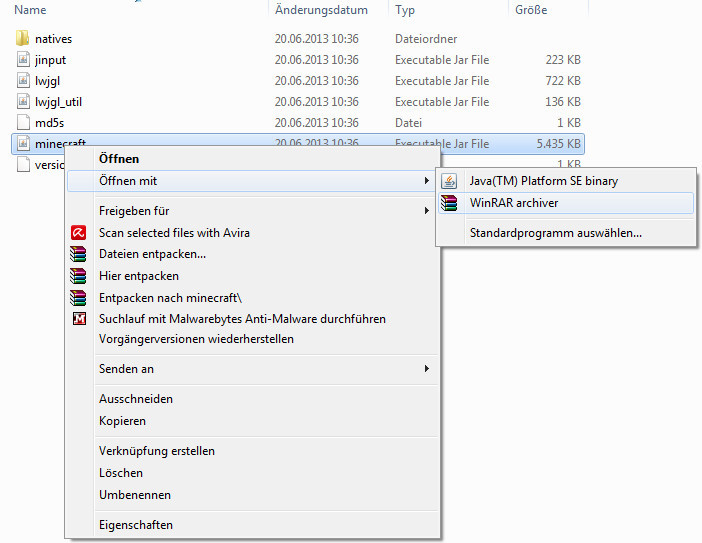Click the Dateiordner type cell
Image resolution: width=702 pixels, height=543 pixels.
(x=426, y=39)
